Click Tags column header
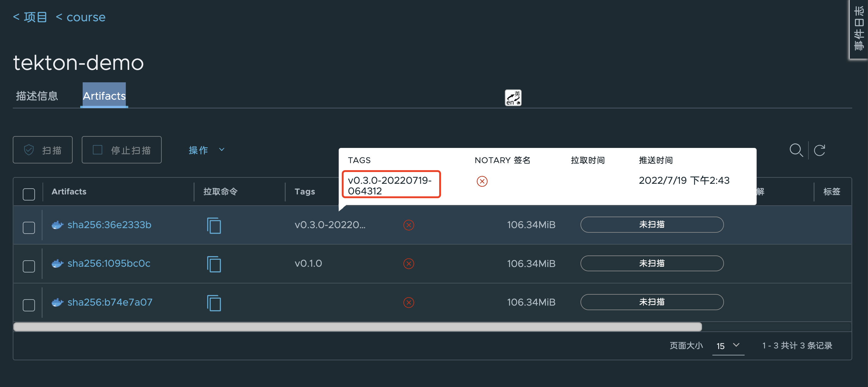 tap(305, 191)
